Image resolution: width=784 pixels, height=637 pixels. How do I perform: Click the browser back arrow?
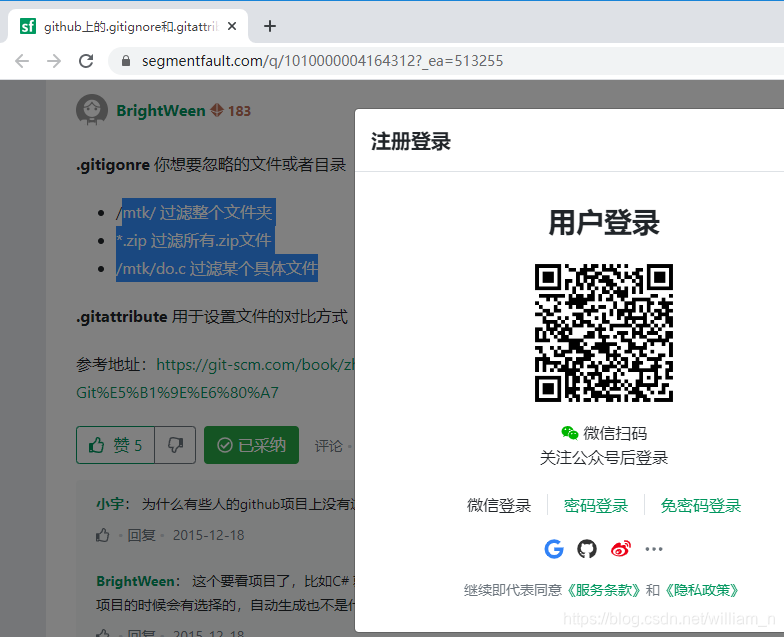tap(22, 61)
